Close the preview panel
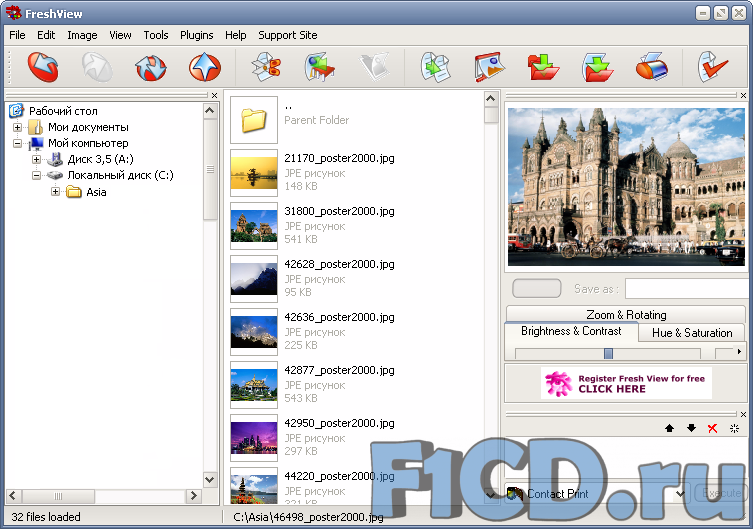The width and height of the screenshot is (753, 529). [743, 96]
